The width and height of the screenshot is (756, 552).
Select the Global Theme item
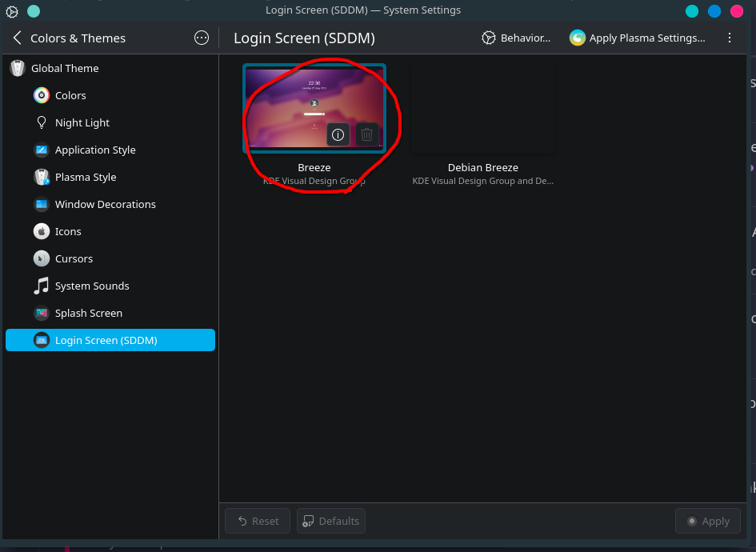[x=110, y=68]
